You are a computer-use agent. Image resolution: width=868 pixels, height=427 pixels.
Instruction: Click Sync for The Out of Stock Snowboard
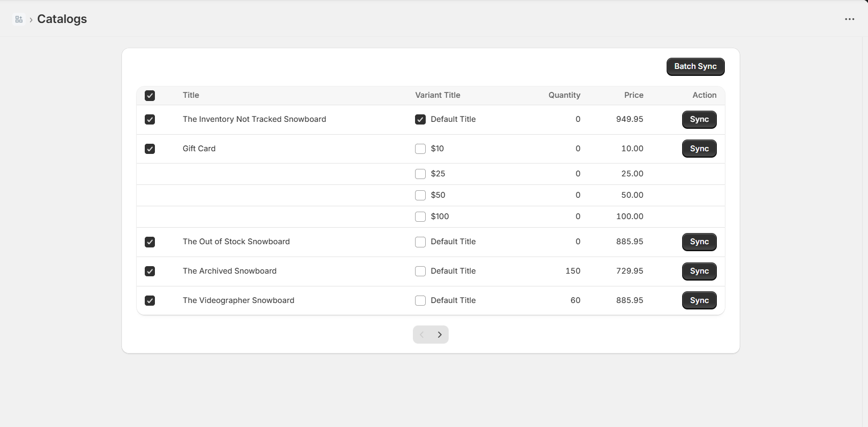699,242
